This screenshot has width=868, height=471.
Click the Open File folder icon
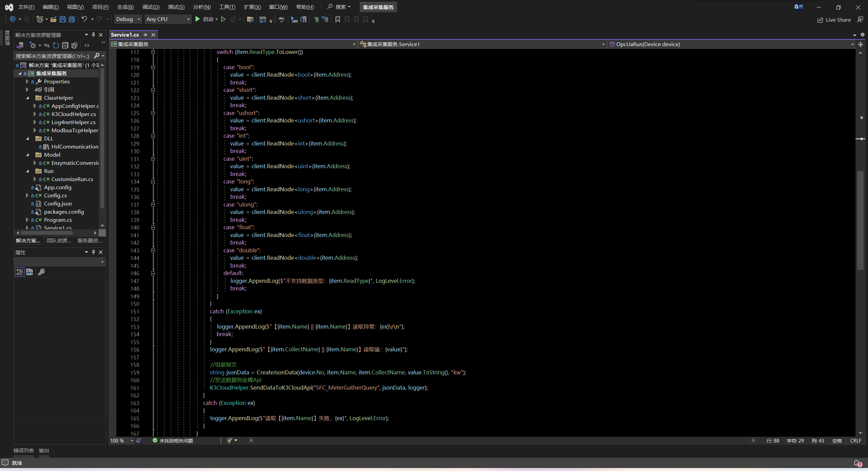tap(53, 19)
